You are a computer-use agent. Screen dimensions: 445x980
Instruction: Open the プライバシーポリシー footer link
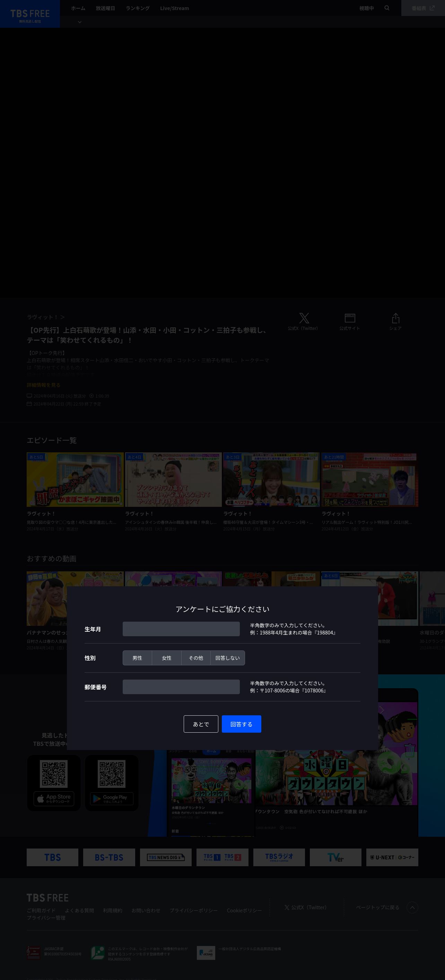[x=193, y=910]
